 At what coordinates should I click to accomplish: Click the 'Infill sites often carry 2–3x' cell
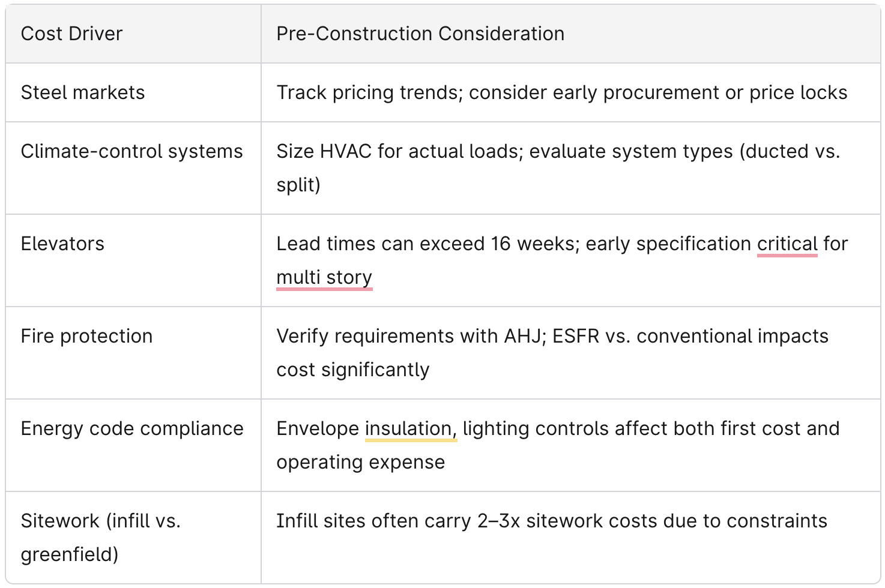(x=551, y=521)
